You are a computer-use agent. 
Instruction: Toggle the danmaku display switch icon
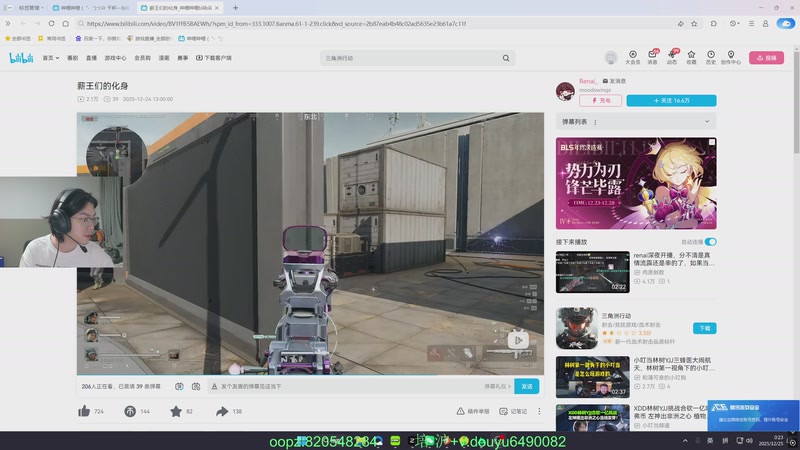(179, 387)
